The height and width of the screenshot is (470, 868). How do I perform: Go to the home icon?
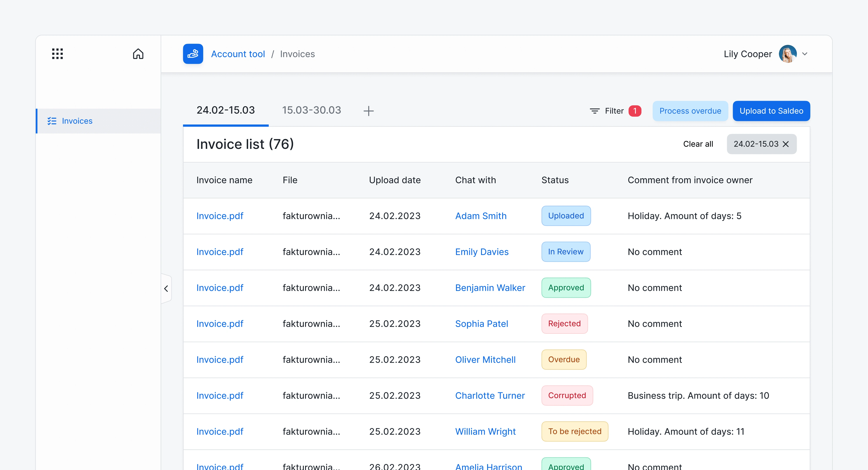click(x=138, y=54)
